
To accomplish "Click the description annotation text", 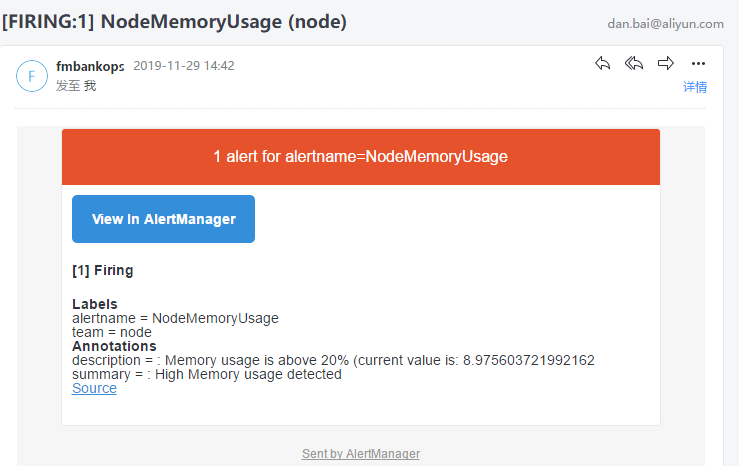I will 333,360.
